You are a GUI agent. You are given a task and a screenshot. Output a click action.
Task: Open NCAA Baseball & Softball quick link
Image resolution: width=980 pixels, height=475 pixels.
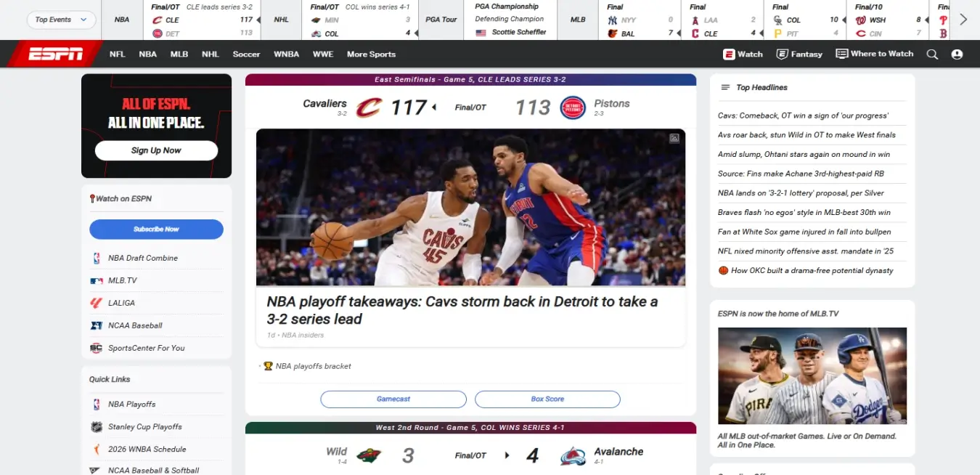click(x=153, y=470)
